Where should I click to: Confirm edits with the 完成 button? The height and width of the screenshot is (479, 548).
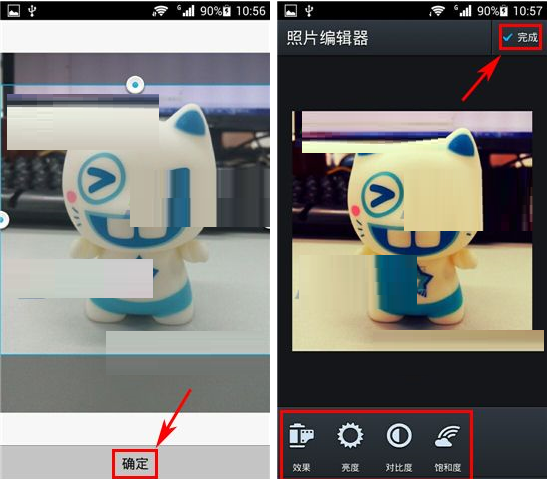pos(520,37)
